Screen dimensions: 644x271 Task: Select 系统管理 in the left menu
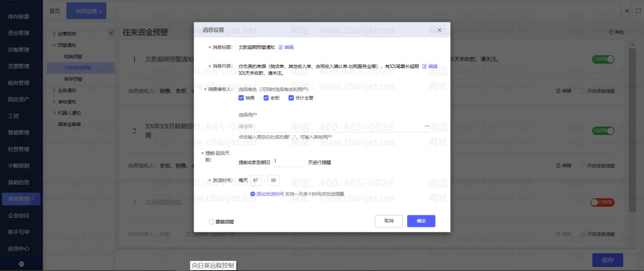pos(21,198)
